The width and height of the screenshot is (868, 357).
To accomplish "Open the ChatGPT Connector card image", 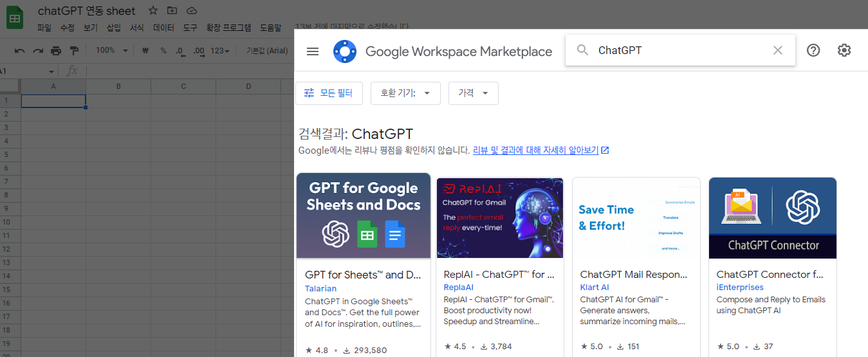I will click(x=773, y=218).
